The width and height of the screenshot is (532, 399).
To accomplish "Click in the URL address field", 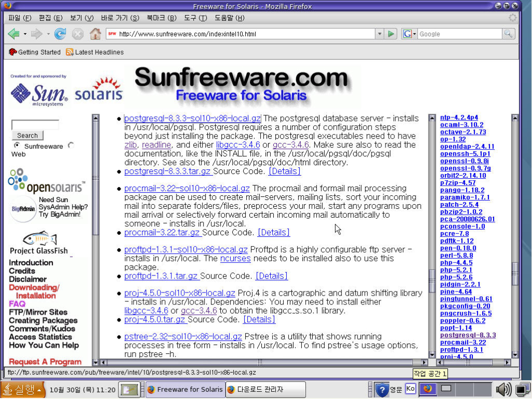I will point(245,34).
